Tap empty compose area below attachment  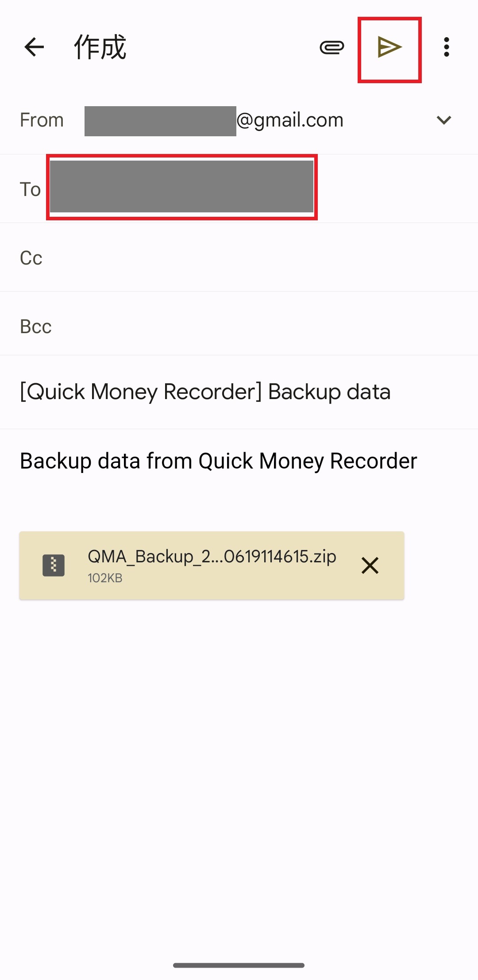tap(239, 752)
